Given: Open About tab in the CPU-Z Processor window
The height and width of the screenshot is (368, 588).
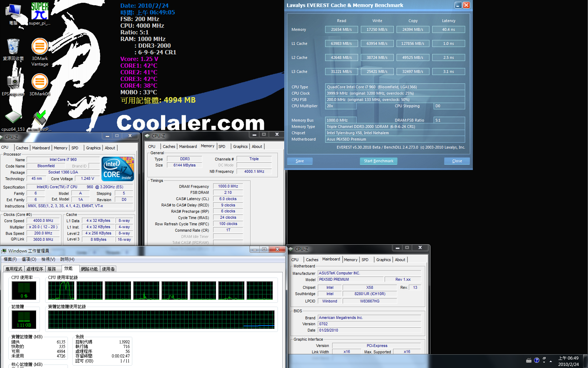Looking at the screenshot, I should [x=110, y=148].
